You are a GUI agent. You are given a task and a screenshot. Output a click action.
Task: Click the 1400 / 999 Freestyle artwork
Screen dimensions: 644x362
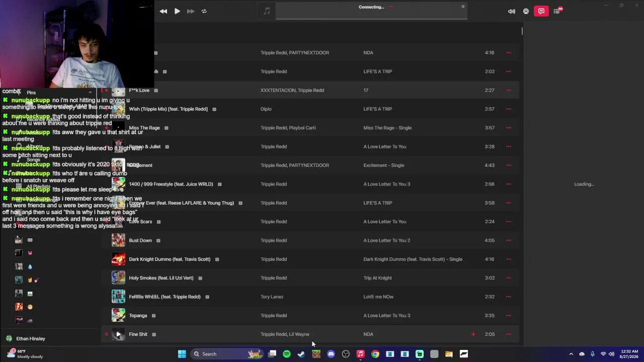pos(118,184)
